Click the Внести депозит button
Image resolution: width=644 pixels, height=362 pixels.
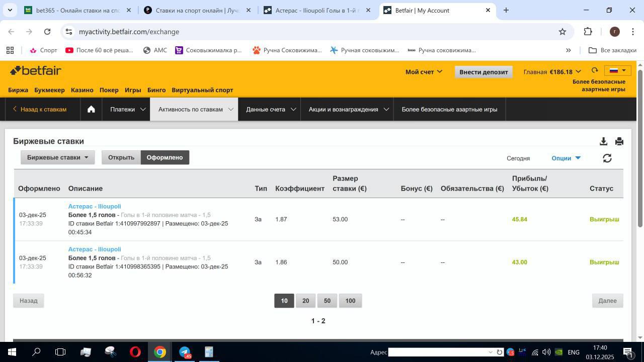484,72
